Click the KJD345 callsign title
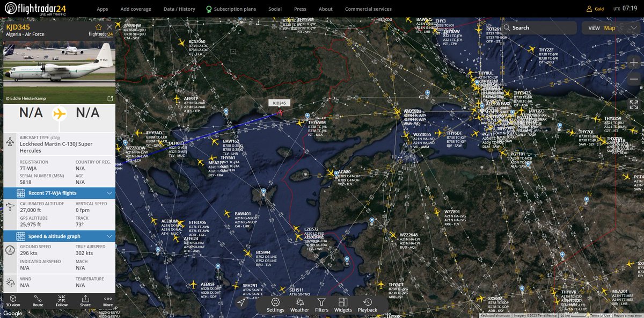This screenshot has height=318, width=644. (x=18, y=26)
